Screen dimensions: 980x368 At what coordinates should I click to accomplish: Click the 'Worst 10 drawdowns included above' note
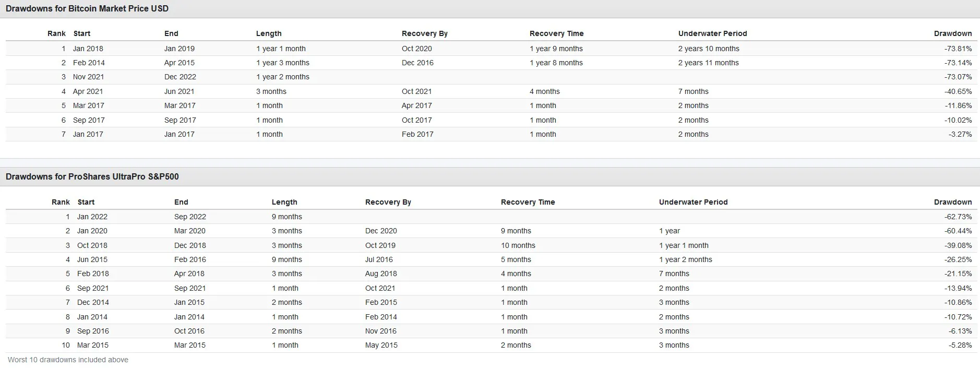click(68, 360)
